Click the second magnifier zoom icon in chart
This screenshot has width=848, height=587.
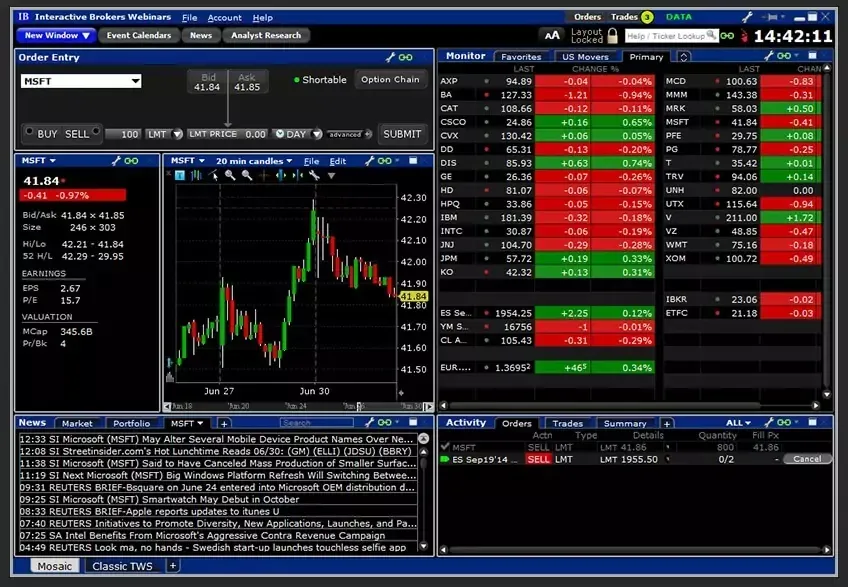[x=247, y=175]
